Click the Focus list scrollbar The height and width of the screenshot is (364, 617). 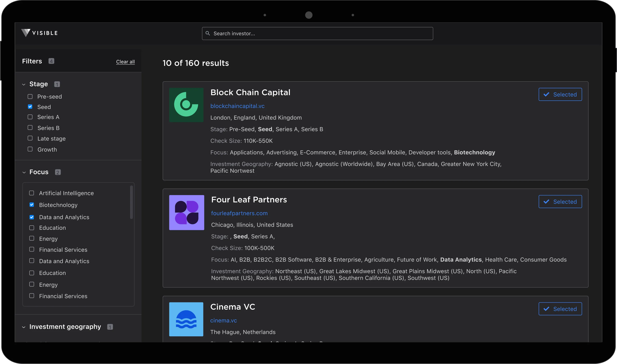coord(131,202)
